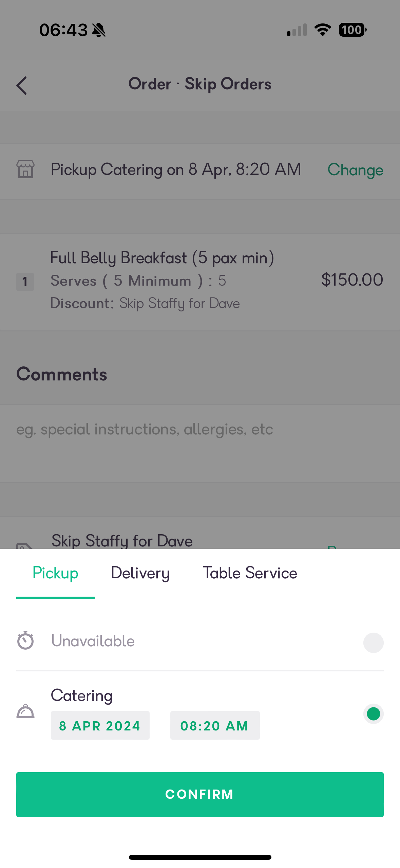
Task: Tap the Change link for pickup time
Action: (355, 170)
